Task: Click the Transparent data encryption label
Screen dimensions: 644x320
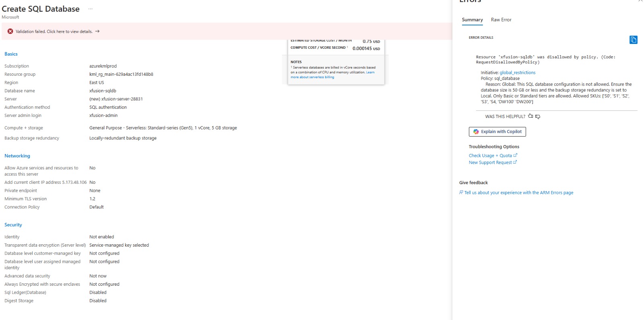Action: point(45,245)
